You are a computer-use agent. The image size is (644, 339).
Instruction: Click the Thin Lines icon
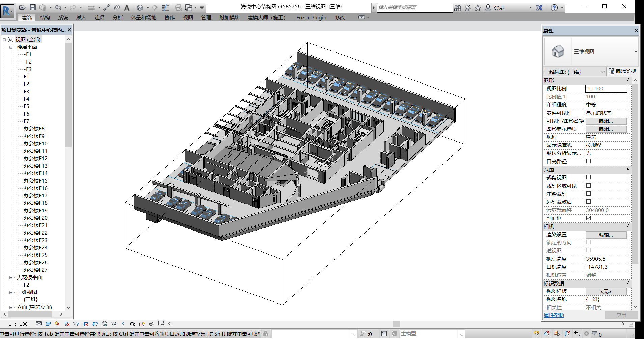[165, 7]
